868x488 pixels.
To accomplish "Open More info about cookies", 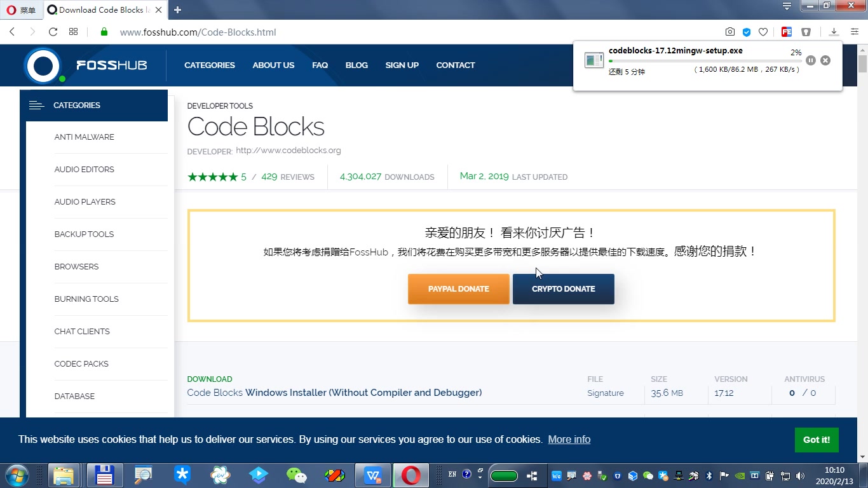I will click(569, 439).
